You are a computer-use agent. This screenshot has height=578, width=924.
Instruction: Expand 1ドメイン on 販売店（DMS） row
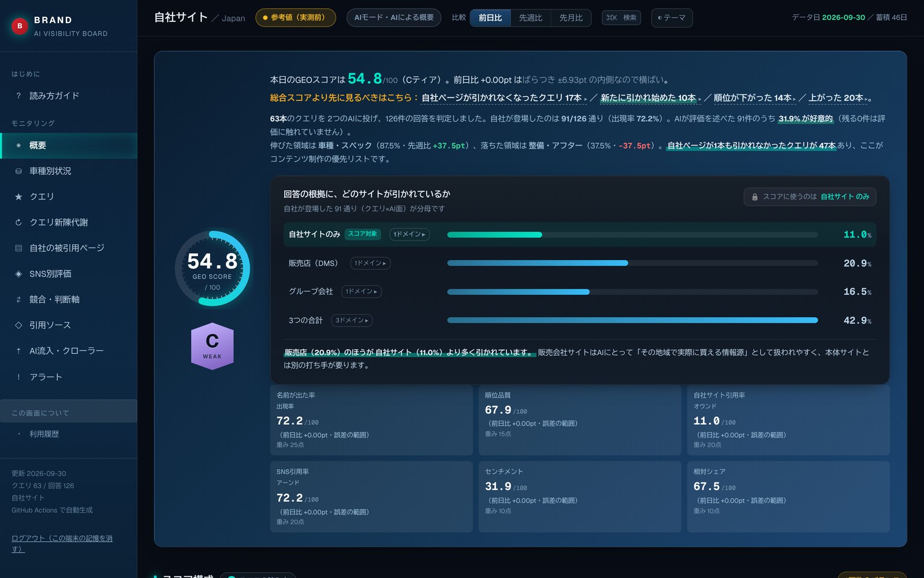[x=370, y=263]
